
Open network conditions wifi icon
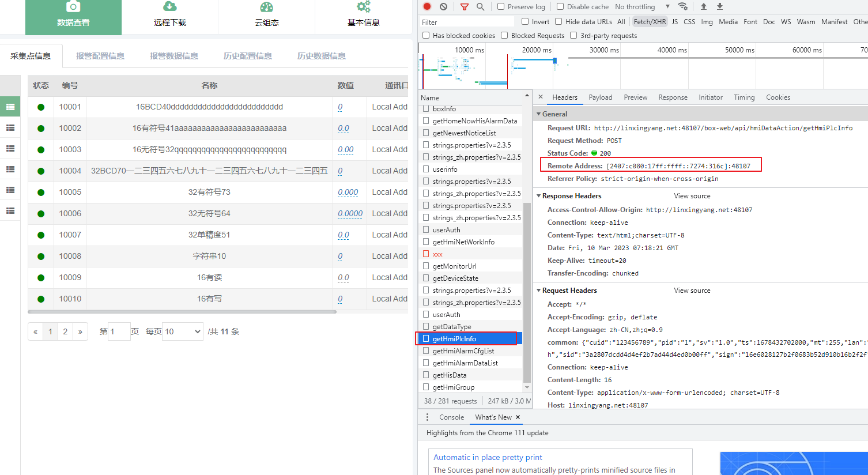point(683,6)
